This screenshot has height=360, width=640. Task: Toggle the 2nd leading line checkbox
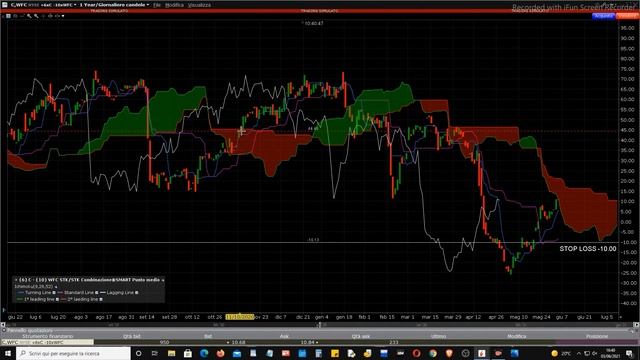101,299
